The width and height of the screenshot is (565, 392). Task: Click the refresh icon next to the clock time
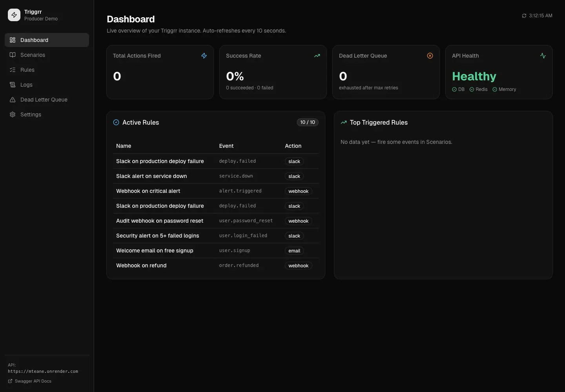(x=524, y=16)
